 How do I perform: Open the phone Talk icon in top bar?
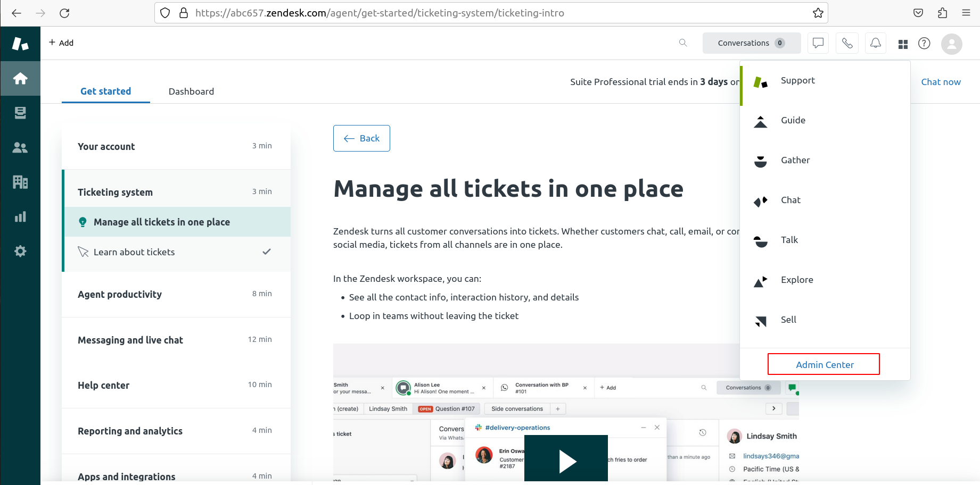(x=847, y=43)
